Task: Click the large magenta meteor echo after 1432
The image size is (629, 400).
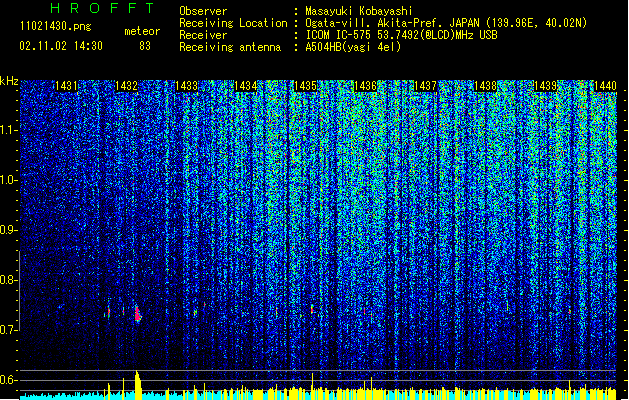Action: pos(138,313)
